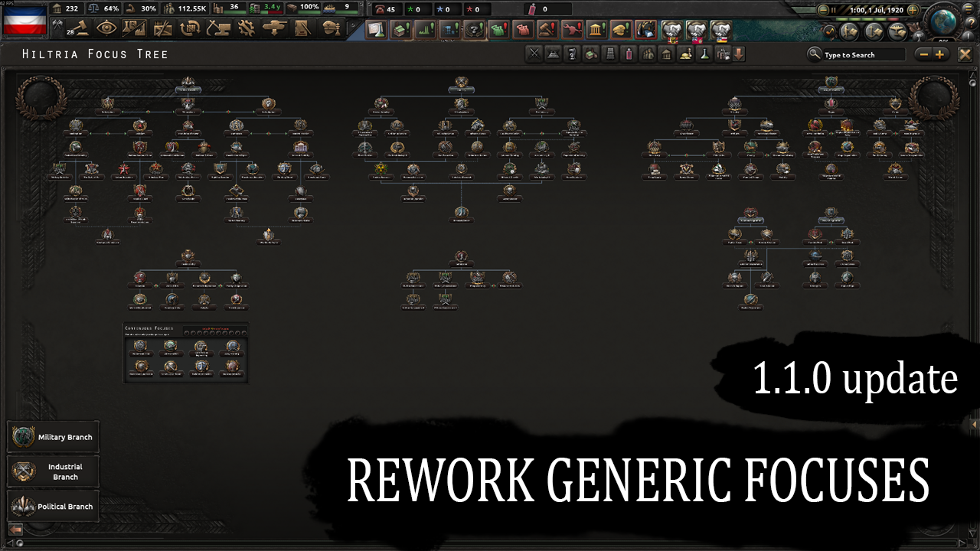Click the stability value 64%
980x551 pixels.
tap(112, 8)
